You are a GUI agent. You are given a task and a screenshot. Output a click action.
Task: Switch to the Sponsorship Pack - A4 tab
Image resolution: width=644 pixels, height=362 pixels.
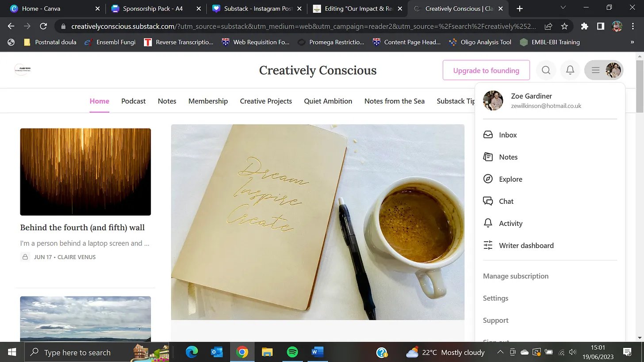coord(156,8)
